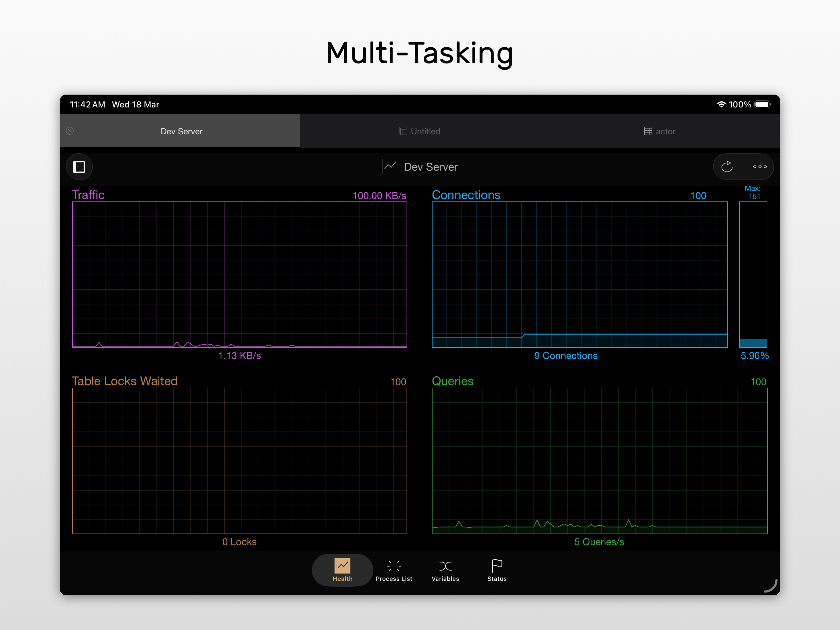Click the Table Locks Waited heading
This screenshot has width=840, height=630.
pos(125,381)
